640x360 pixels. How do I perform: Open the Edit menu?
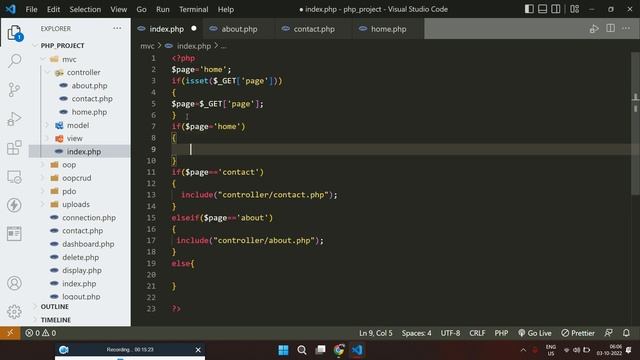pos(53,9)
